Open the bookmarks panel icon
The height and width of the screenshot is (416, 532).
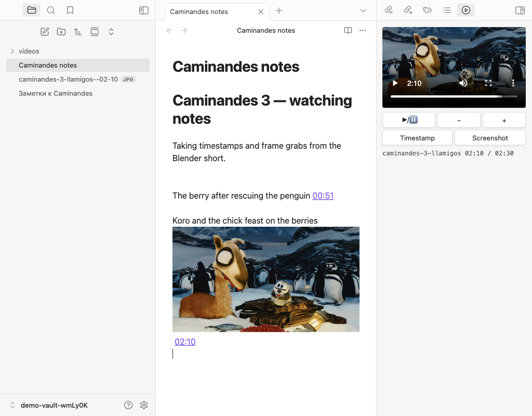pyautogui.click(x=70, y=10)
